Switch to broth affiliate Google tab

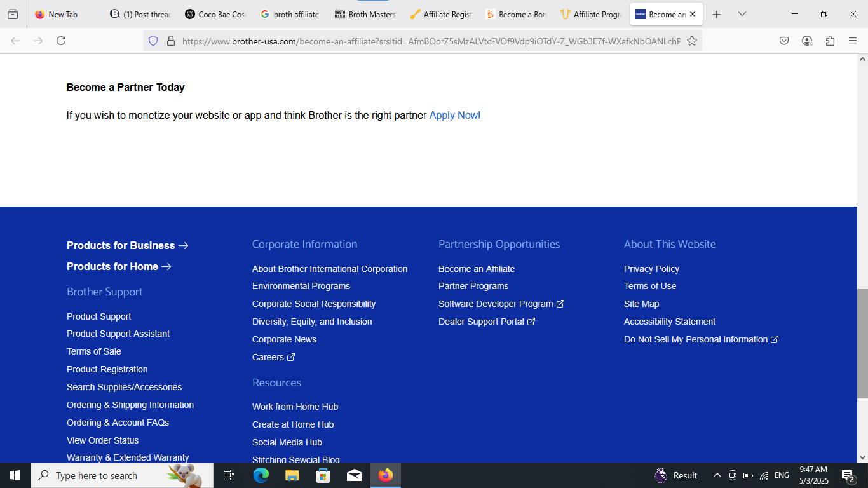pyautogui.click(x=290, y=14)
